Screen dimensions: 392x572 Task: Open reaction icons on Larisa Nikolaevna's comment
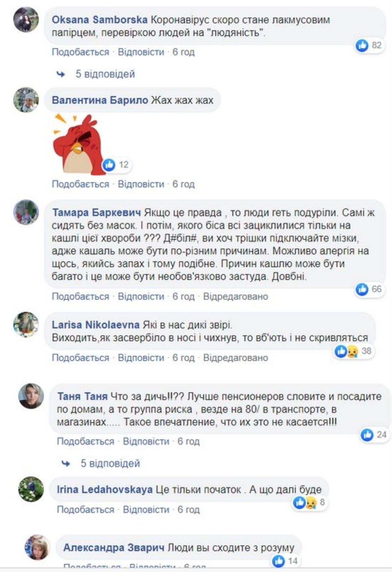coord(353,351)
